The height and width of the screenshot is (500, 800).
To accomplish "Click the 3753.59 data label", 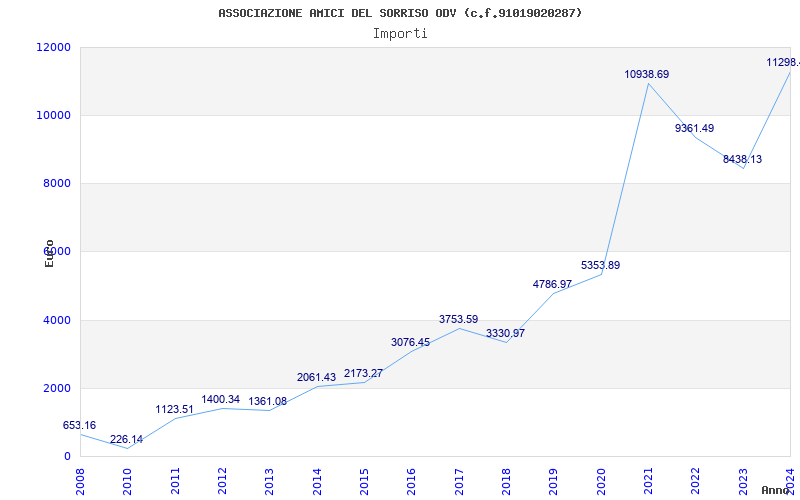I will [x=458, y=320].
